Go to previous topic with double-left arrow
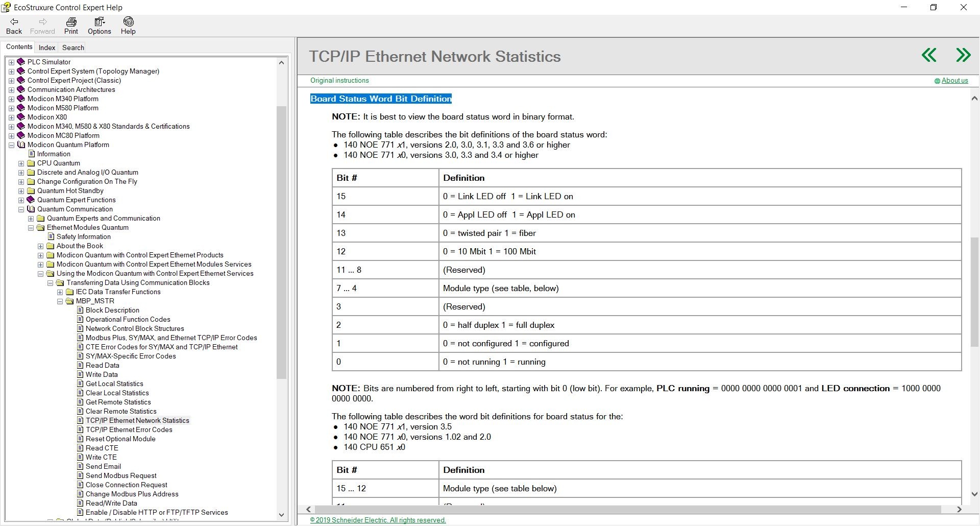 [929, 55]
